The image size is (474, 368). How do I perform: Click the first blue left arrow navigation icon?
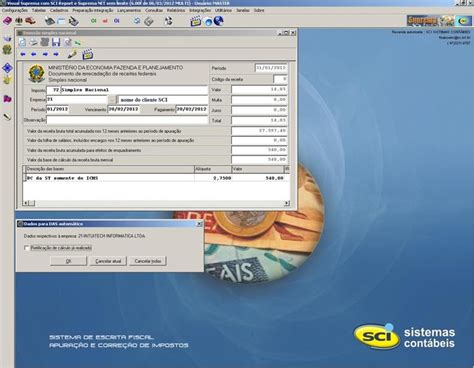[23, 54]
